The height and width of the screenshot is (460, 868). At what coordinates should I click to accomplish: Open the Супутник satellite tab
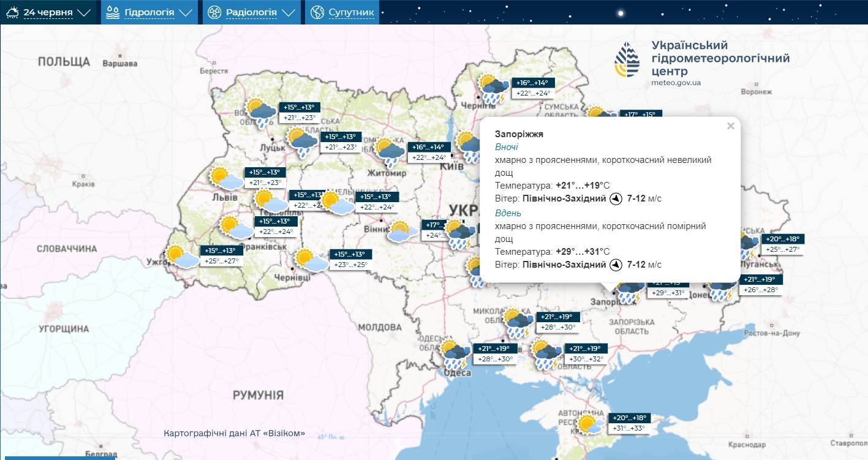click(x=342, y=12)
